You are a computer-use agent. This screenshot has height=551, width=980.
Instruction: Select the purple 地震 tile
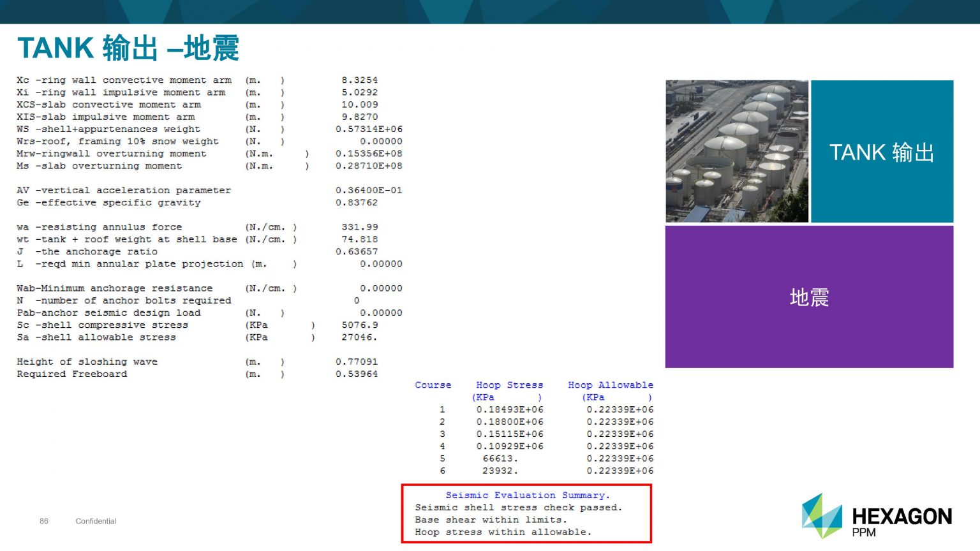(809, 297)
